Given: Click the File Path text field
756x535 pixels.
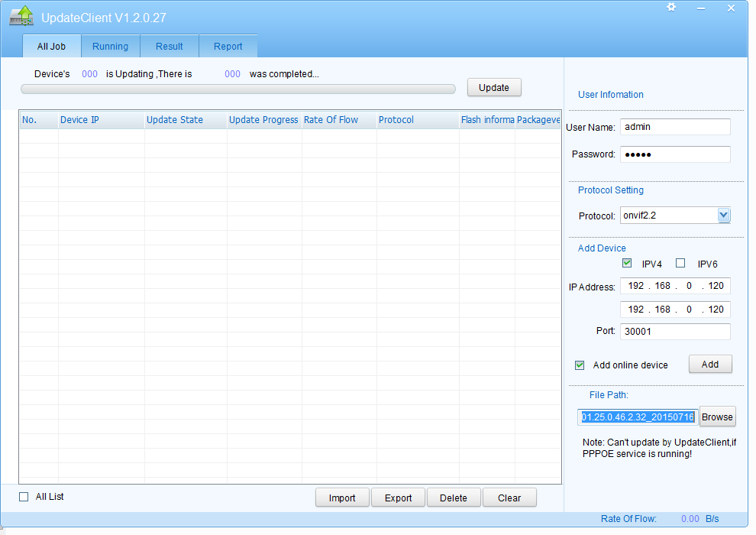Looking at the screenshot, I should (638, 417).
